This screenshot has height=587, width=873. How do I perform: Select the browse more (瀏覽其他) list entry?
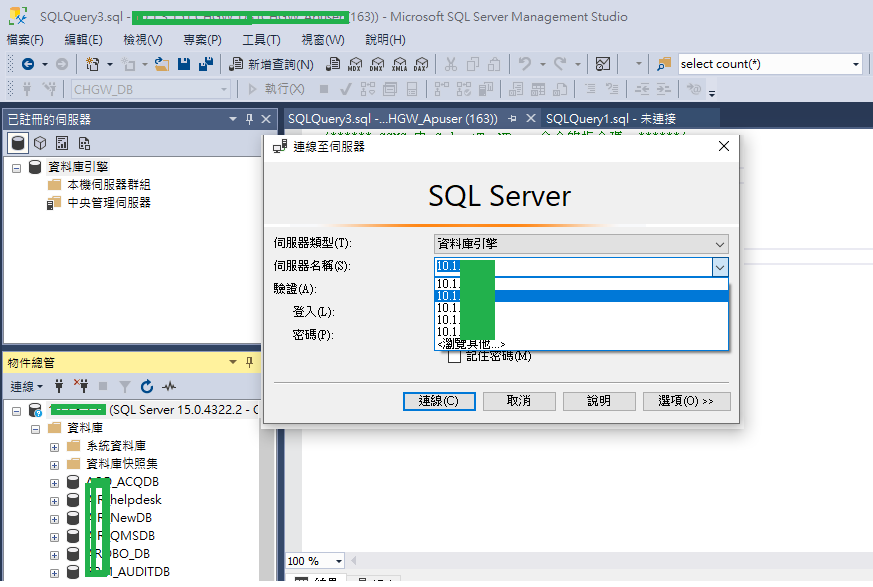coord(581,344)
